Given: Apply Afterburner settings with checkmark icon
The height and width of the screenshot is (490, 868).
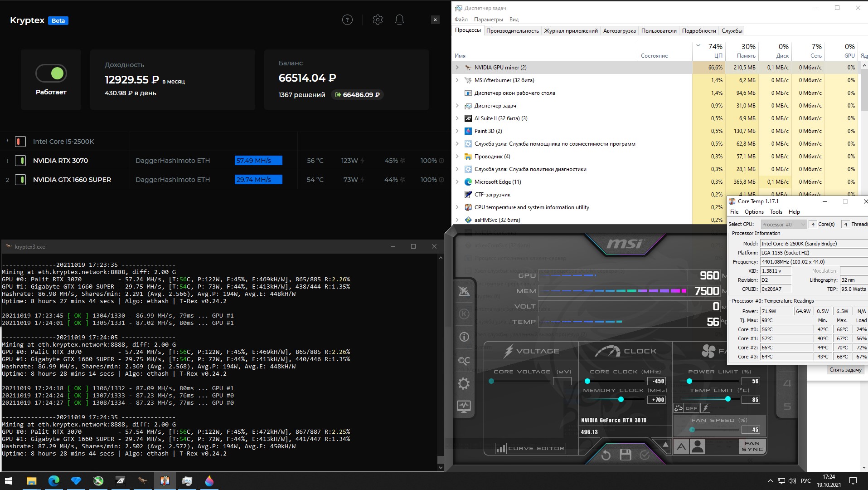Looking at the screenshot, I should tap(645, 455).
